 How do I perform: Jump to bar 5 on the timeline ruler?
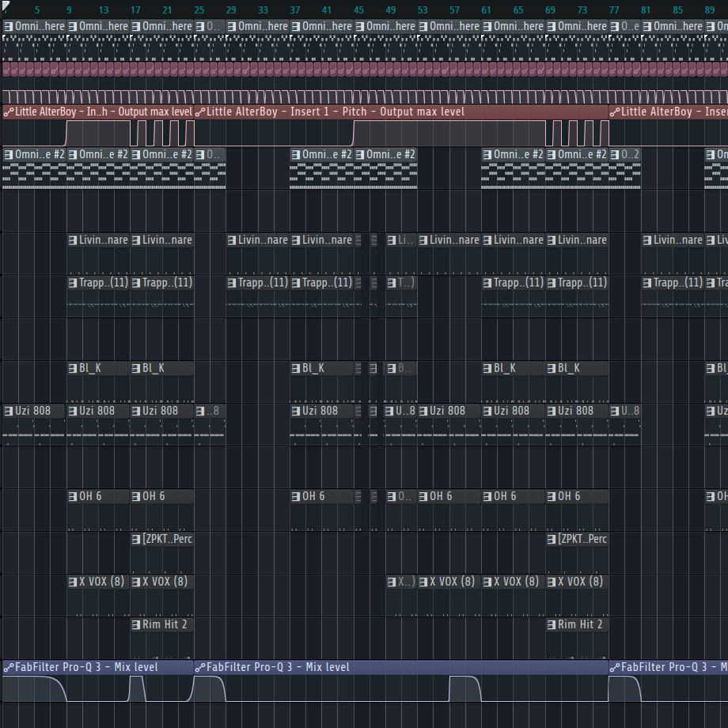click(37, 9)
